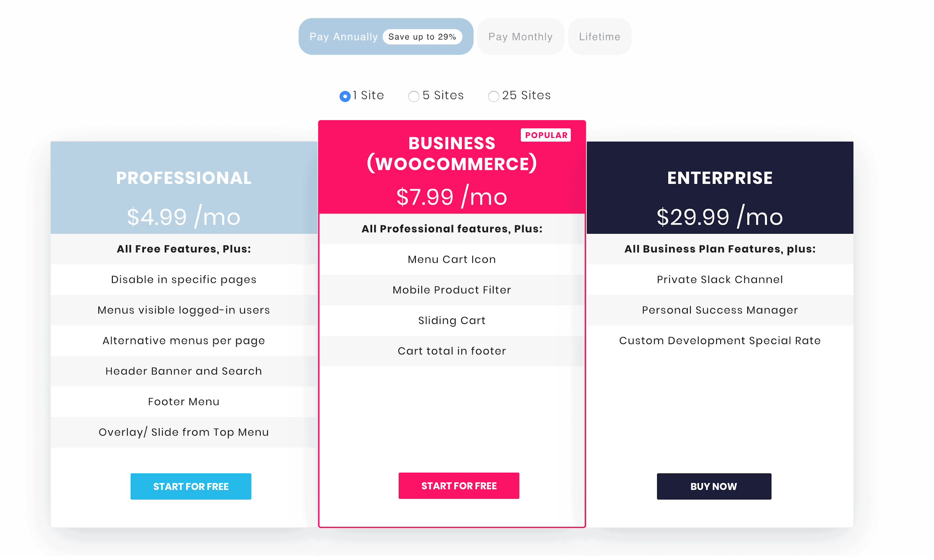Select the Pay Monthly billing option
The height and width of the screenshot is (560, 934).
coord(520,37)
